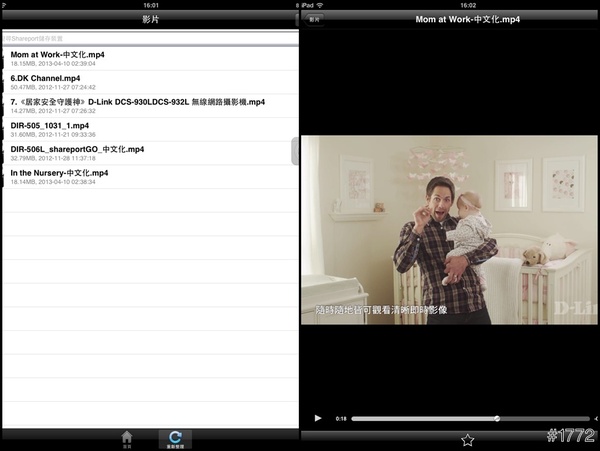Click the slider knob on the progress bar
Image resolution: width=600 pixels, height=451 pixels.
click(497, 418)
